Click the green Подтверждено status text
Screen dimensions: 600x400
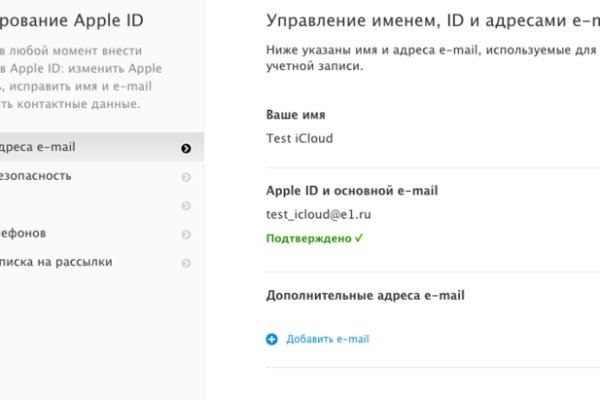coord(308,239)
